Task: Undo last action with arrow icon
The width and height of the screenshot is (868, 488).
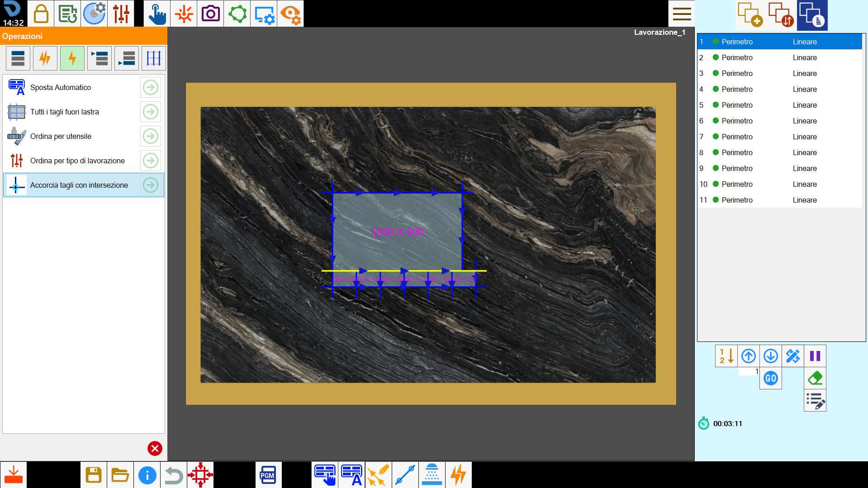Action: coord(174,475)
